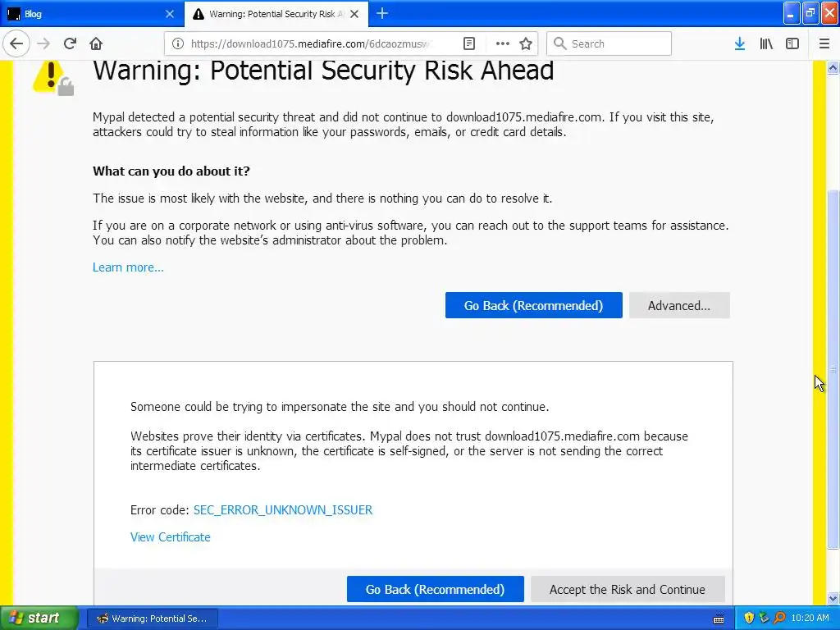
Task: Click the SEC_ERROR_UNKNOWN_ISSUER error code link
Action: pos(282,509)
